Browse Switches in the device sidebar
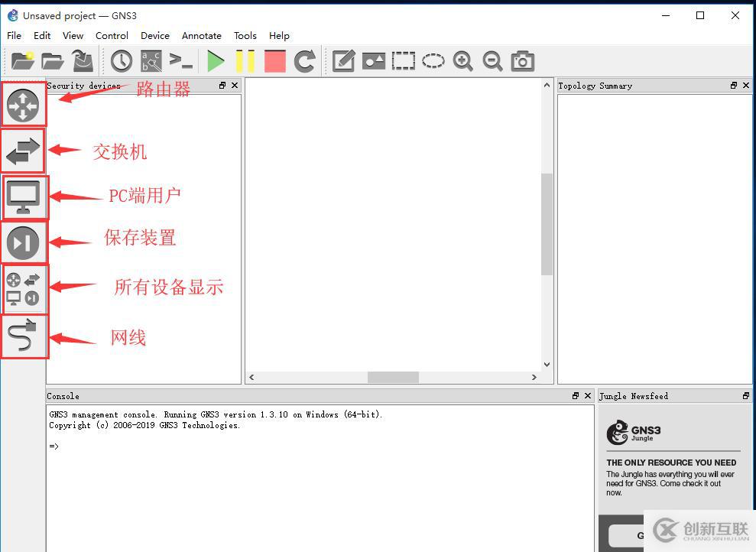Viewport: 756px width, 552px height. coord(23,151)
